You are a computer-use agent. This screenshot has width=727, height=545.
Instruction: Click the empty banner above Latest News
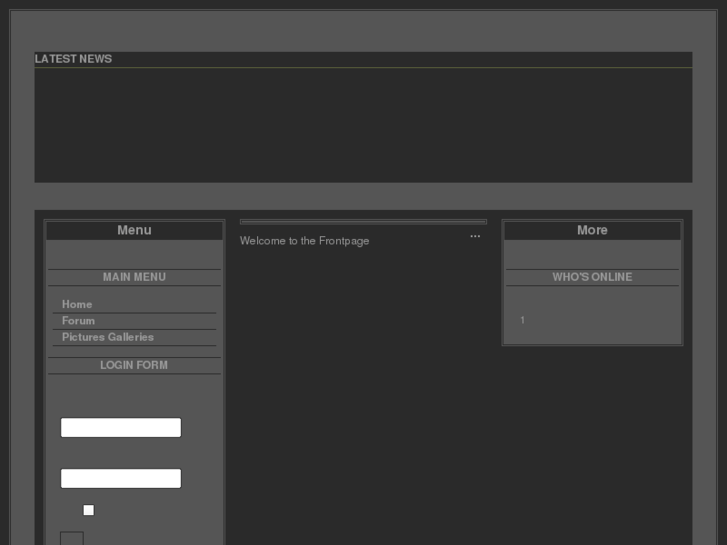tap(363, 30)
